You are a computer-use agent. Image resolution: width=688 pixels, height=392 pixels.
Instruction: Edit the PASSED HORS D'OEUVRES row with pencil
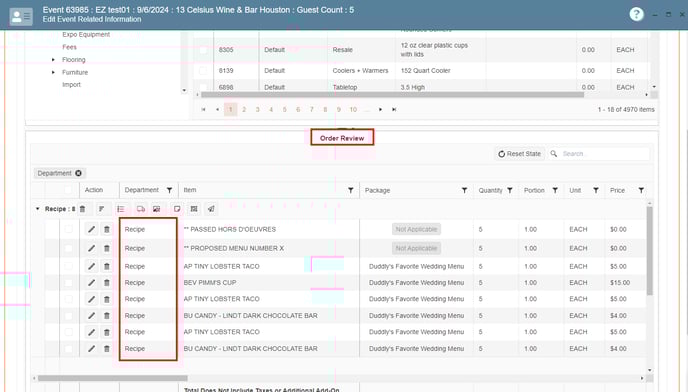click(x=91, y=229)
